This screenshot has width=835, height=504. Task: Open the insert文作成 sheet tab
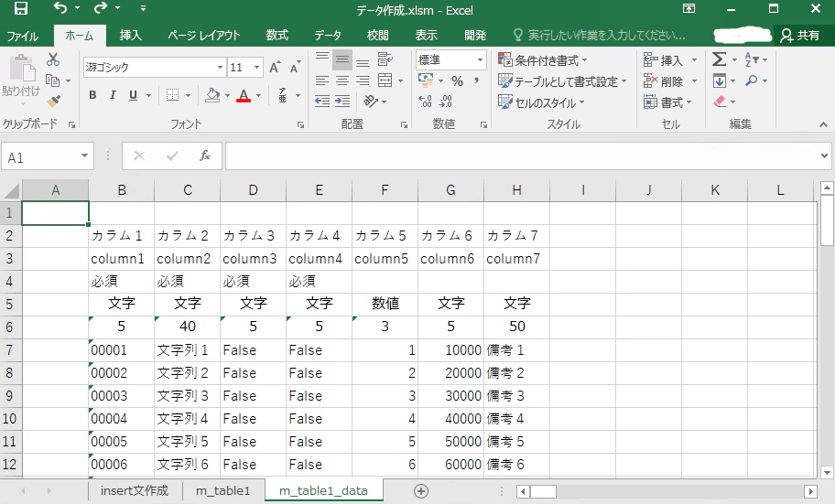click(x=135, y=490)
